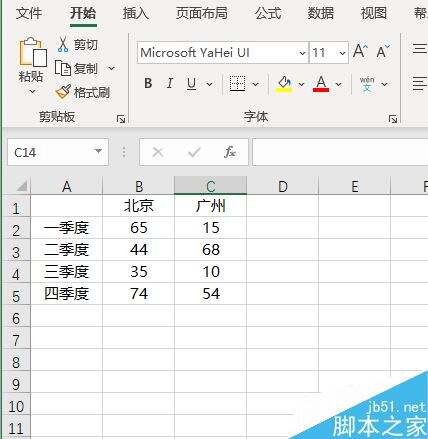Viewport: 428px width, 439px height.
Task: Click the 粘贴 Paste label
Action: (31, 77)
